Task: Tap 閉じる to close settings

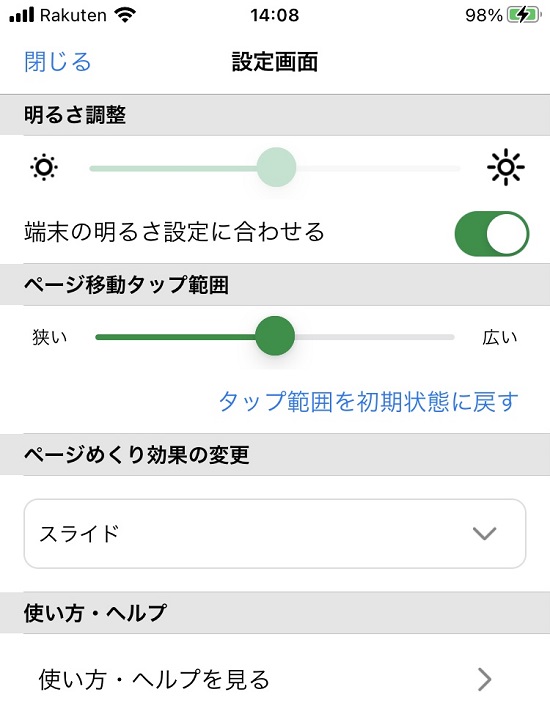Action: coord(58,62)
